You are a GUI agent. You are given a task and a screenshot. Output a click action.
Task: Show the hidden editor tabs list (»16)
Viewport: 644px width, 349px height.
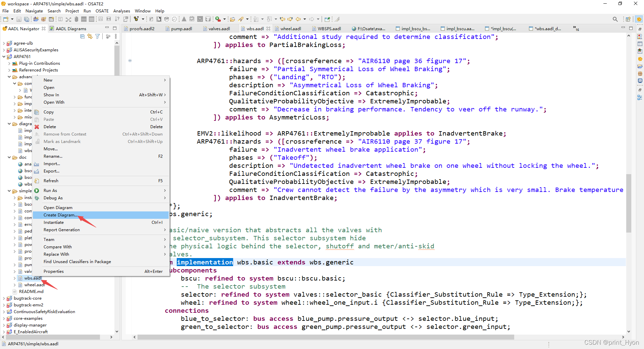(x=576, y=29)
